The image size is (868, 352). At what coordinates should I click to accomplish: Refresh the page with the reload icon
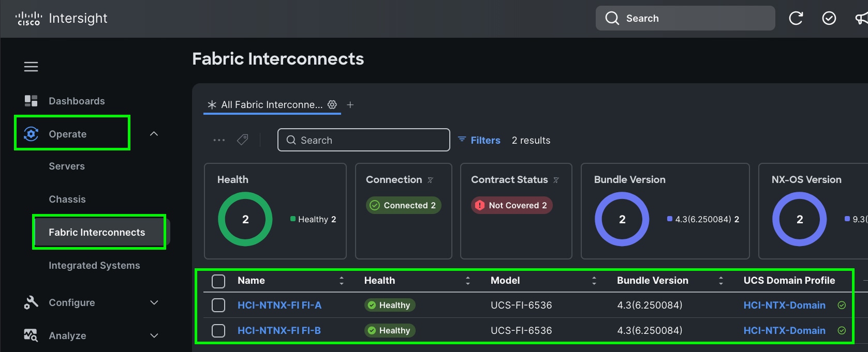[796, 18]
